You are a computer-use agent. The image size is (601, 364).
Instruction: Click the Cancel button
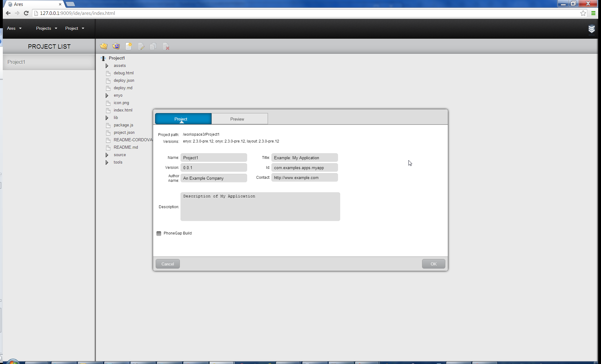pyautogui.click(x=167, y=264)
